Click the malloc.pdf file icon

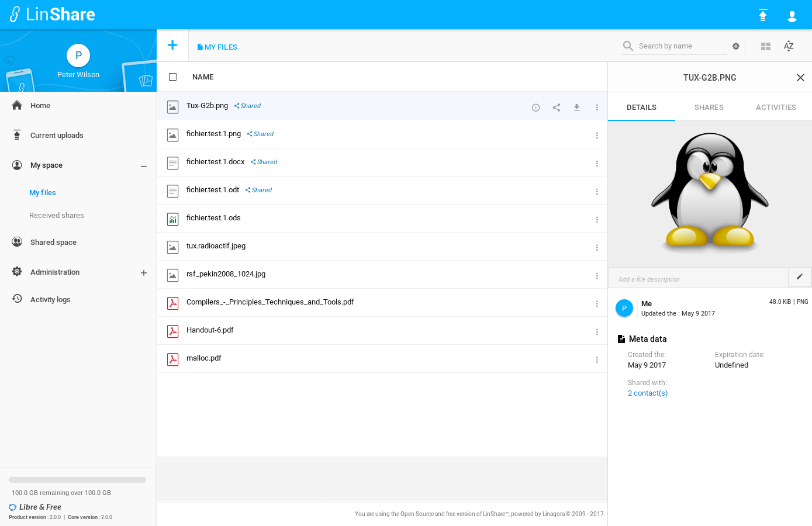coord(172,359)
